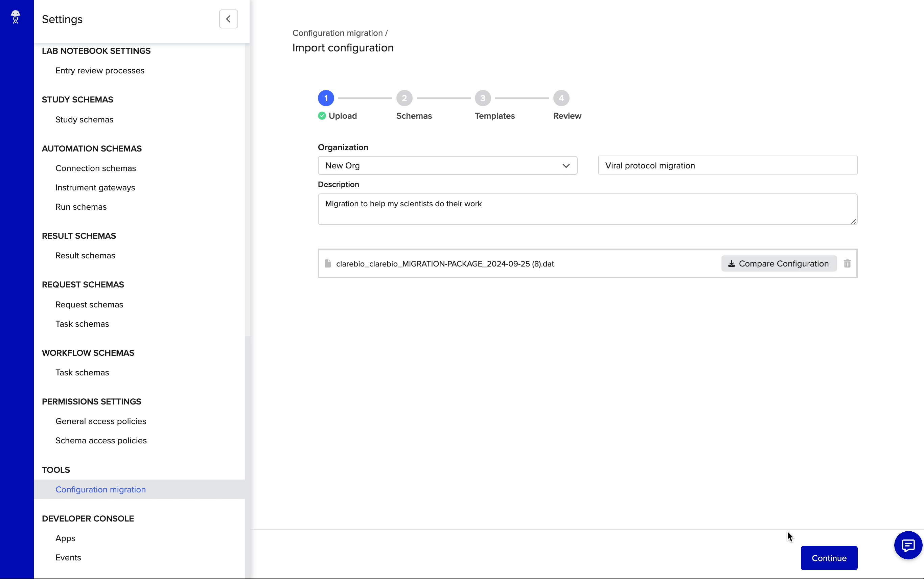
Task: Select Apps under Developer Console
Action: [65, 538]
